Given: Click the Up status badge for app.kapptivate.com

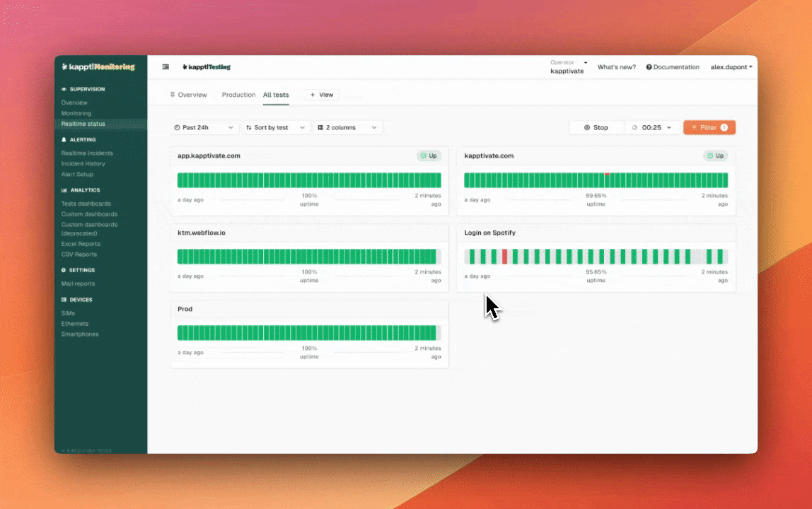Looking at the screenshot, I should [429, 156].
